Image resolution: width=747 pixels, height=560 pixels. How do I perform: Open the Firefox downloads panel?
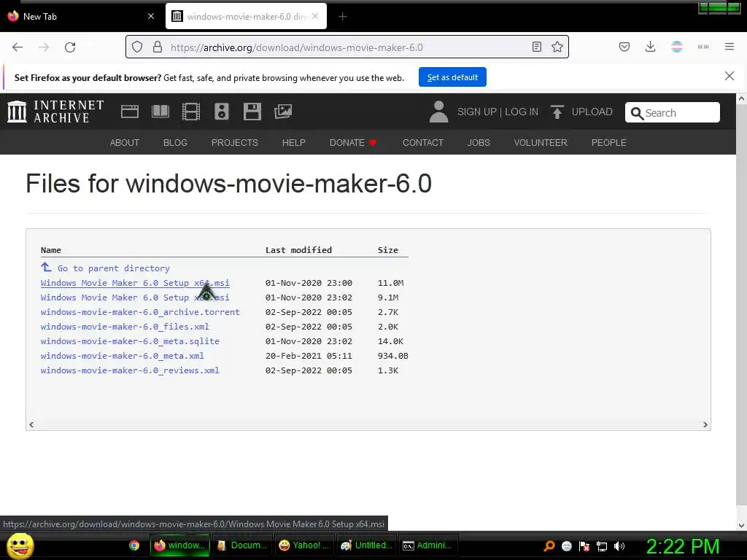(650, 47)
